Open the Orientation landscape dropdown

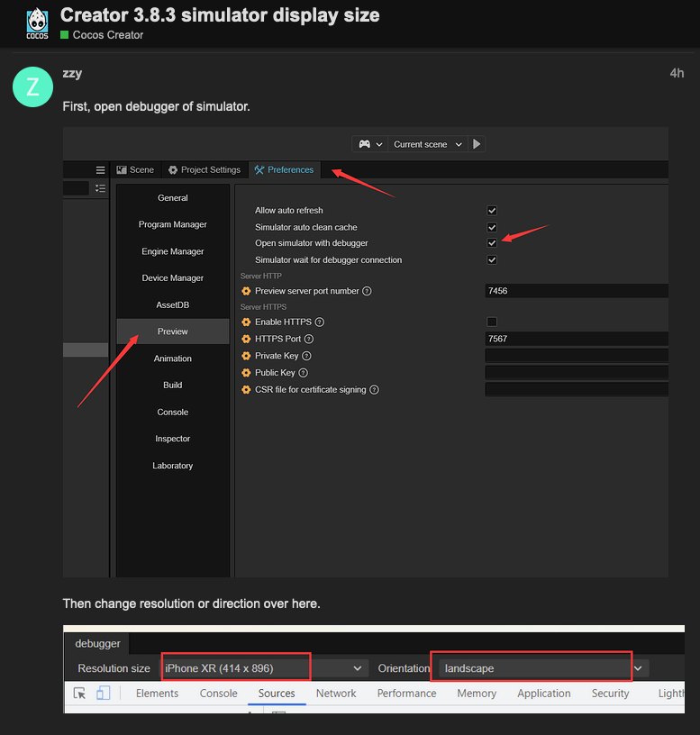[x=544, y=668]
